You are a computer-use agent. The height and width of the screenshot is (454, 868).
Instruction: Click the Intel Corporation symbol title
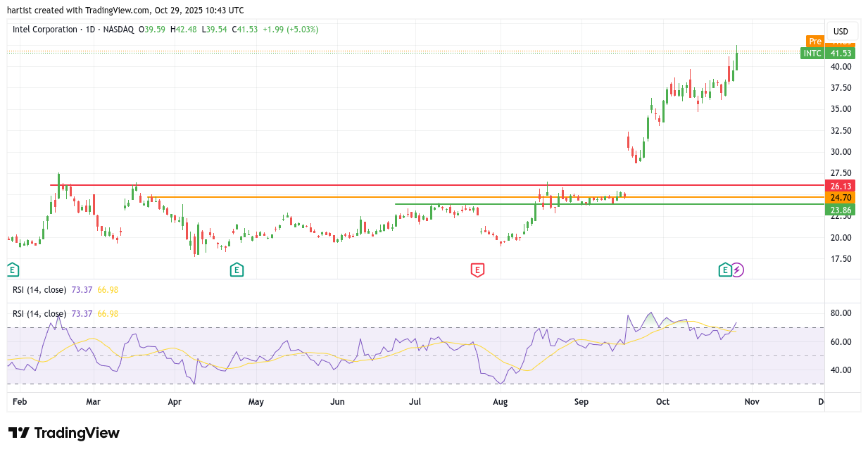[45, 30]
